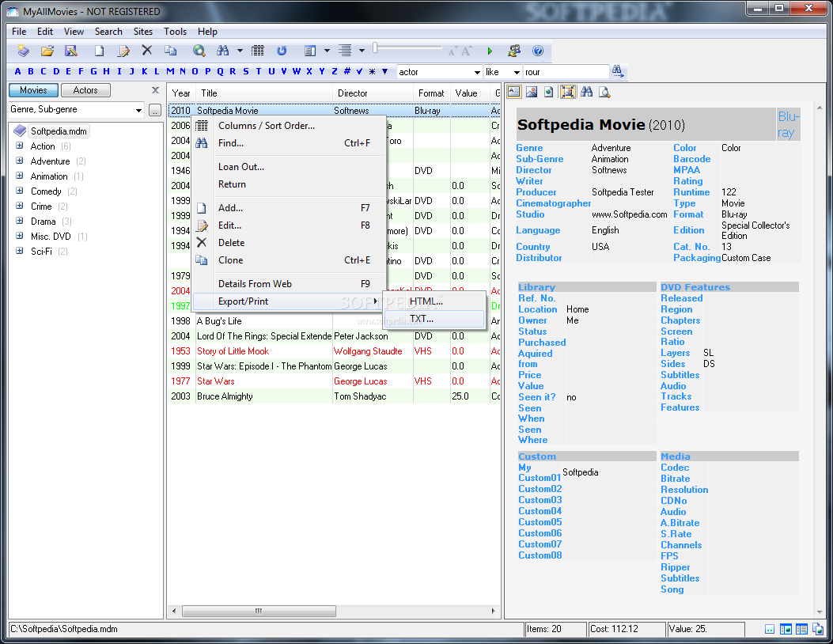Click the refresh arrow toolbar icon
This screenshot has width=833, height=644.
pos(282,51)
